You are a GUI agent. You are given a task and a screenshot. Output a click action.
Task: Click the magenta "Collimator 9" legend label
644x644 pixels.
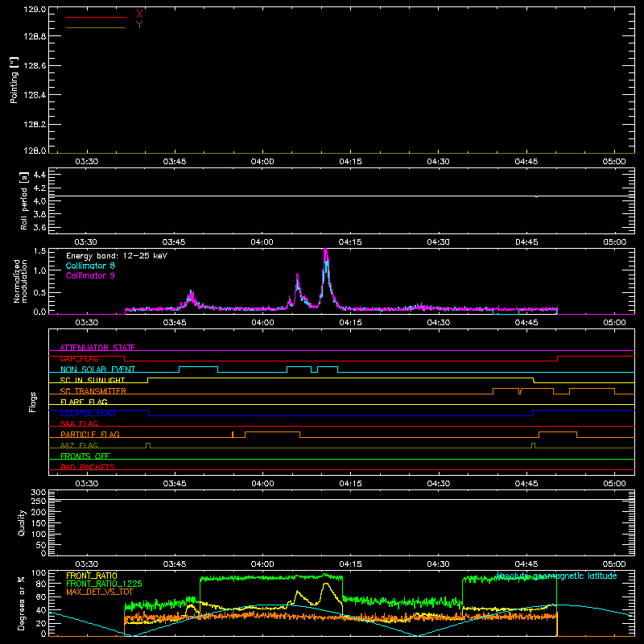(x=90, y=275)
